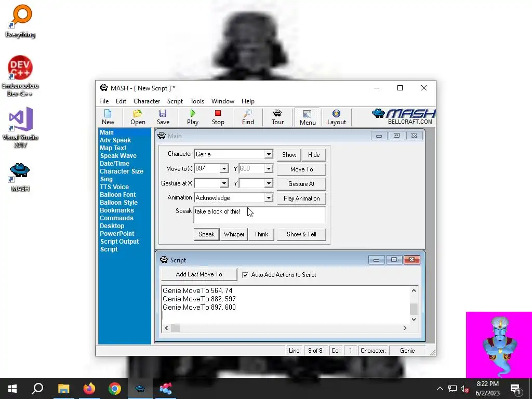
Task: Click the script editor vertical scrollbar thumb
Action: tap(414, 309)
